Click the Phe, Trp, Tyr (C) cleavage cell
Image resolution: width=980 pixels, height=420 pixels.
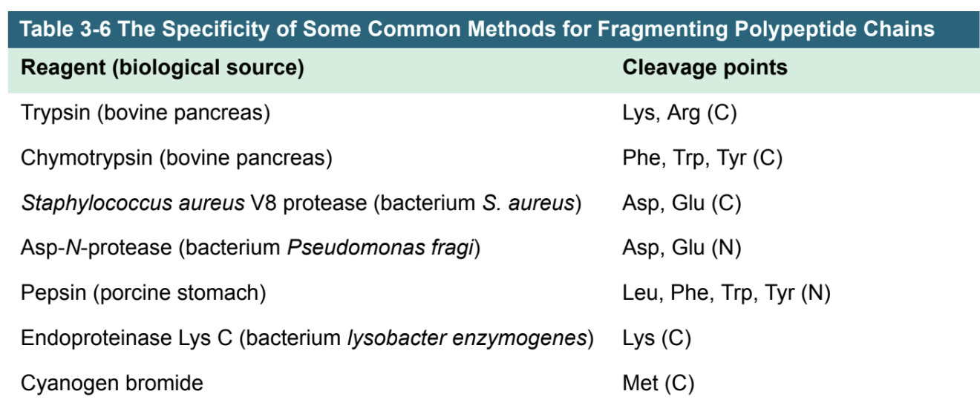702,158
